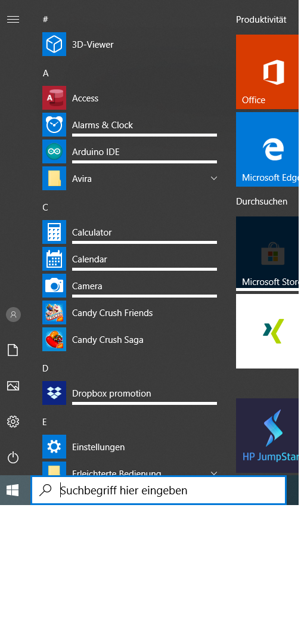
Task: Open the Candy Crush Friends icon
Action: (54, 312)
